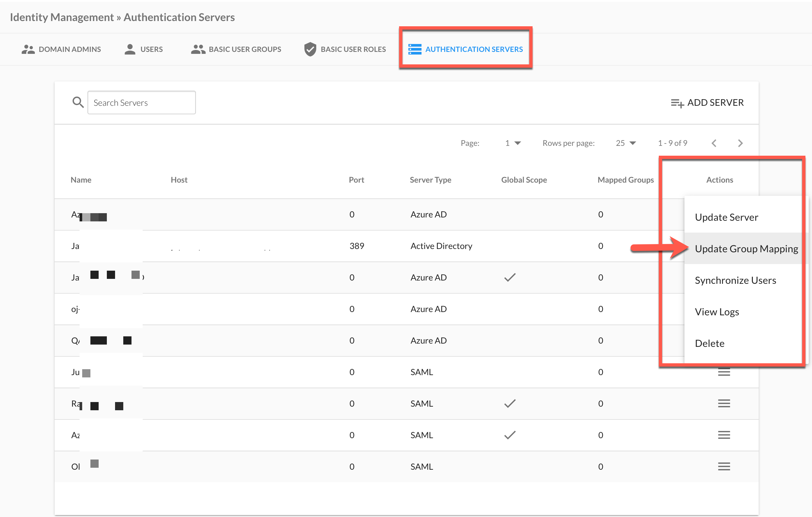Open actions menu icon for last SAML row

(x=724, y=466)
